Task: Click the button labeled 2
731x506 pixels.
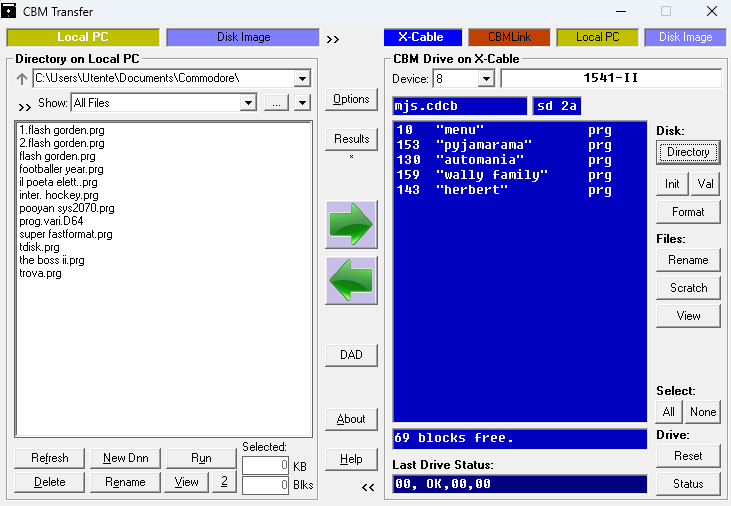Action: coord(224,482)
